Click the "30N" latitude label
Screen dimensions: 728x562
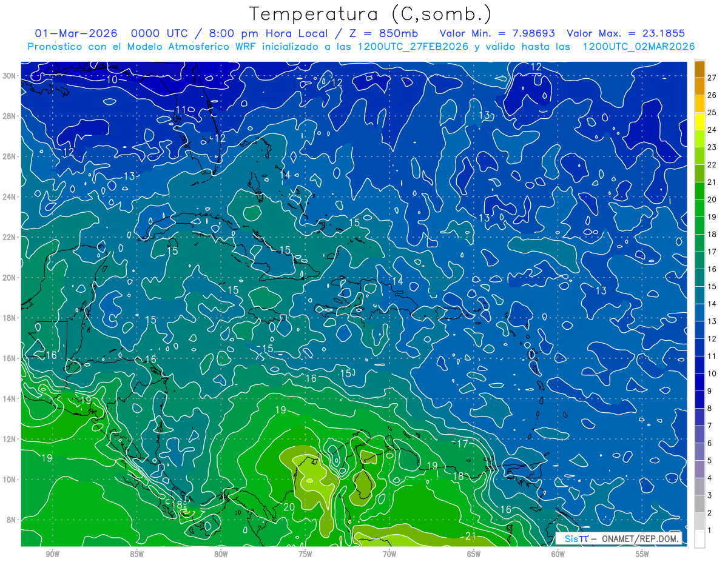10,76
